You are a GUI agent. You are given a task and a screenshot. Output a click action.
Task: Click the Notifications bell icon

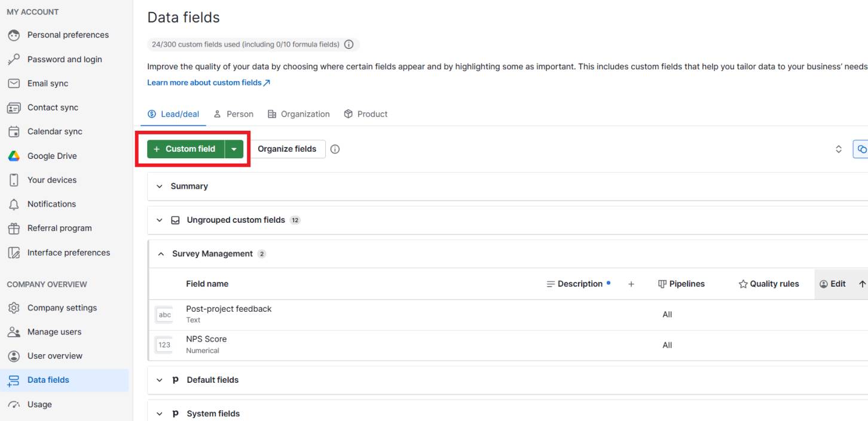pyautogui.click(x=14, y=204)
